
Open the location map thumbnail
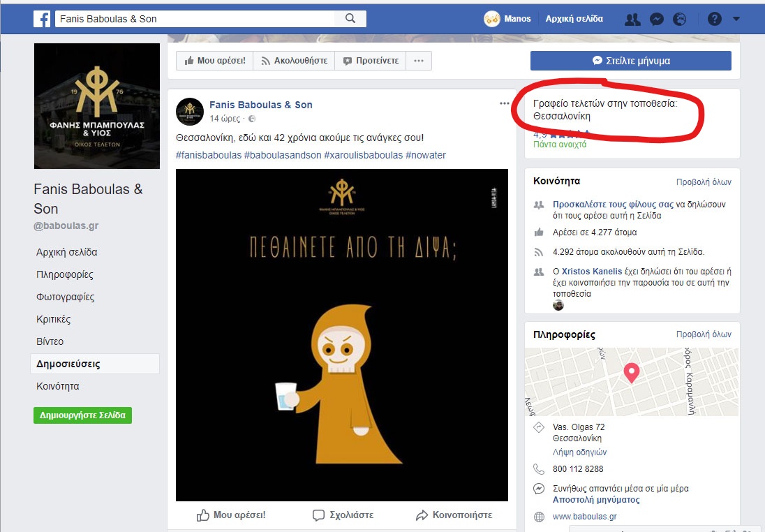[x=632, y=382]
